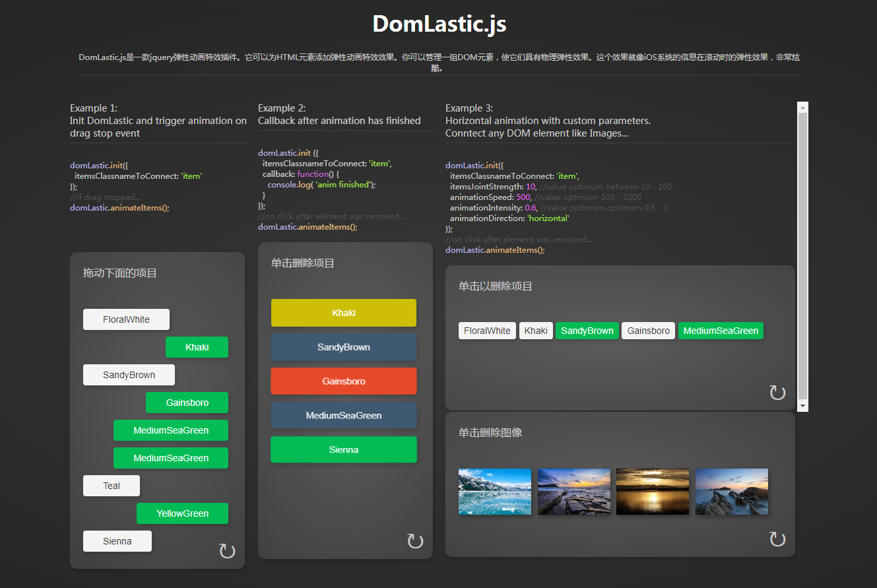
Task: Click the vertical scrollbar thumb
Action: [803, 256]
